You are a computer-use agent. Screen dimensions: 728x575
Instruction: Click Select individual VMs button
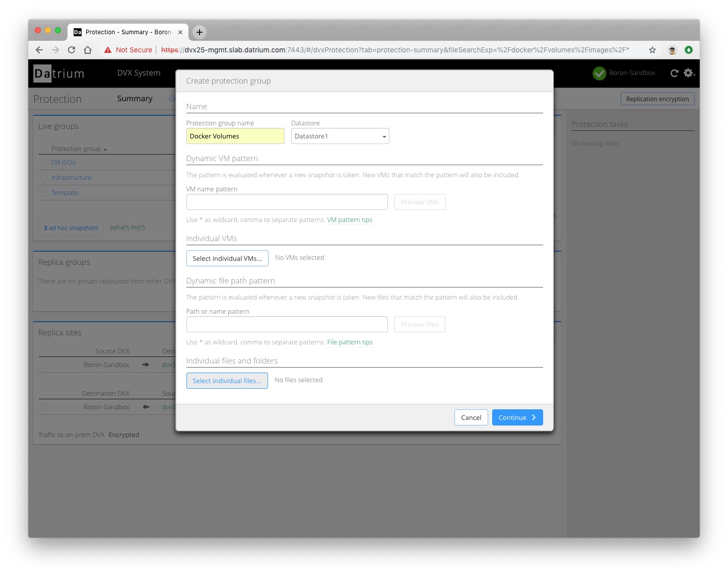click(227, 258)
